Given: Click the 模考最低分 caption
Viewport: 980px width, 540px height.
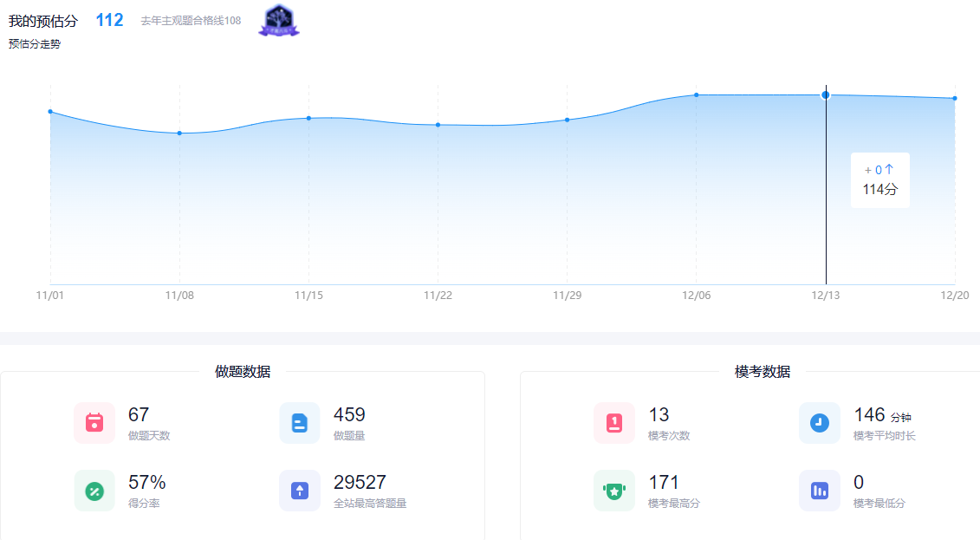Looking at the screenshot, I should [x=879, y=503].
